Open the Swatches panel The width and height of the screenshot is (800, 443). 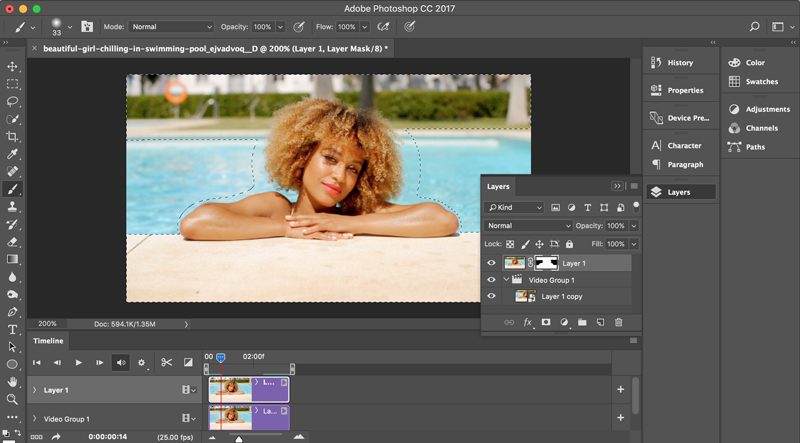click(759, 82)
